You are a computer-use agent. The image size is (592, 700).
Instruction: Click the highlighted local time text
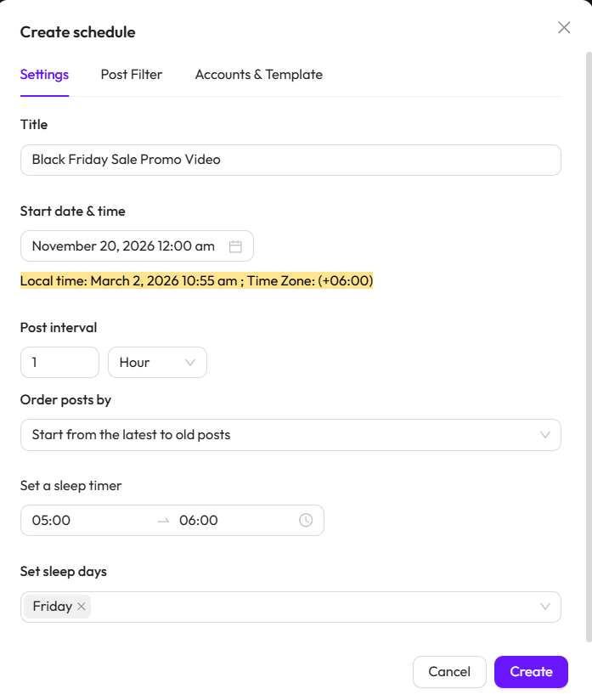point(196,280)
